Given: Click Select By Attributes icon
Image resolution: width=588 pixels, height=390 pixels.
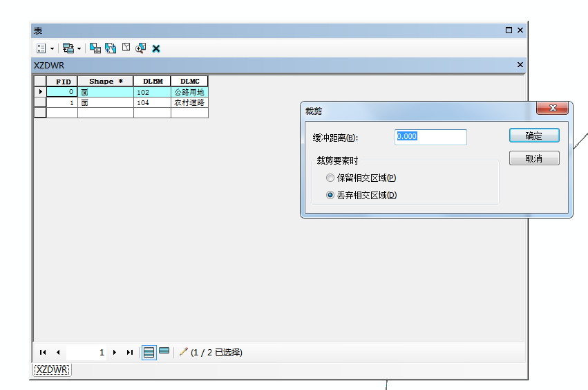Looking at the screenshot, I should tap(95, 48).
